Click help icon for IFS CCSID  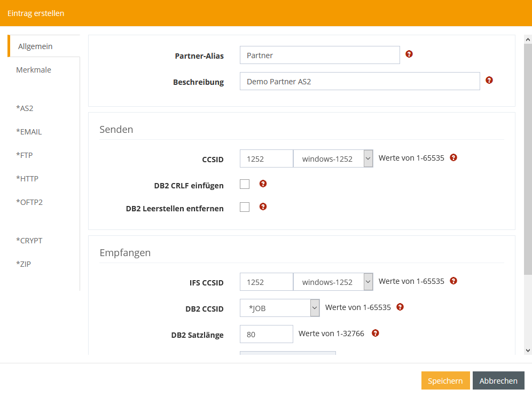[x=453, y=281]
